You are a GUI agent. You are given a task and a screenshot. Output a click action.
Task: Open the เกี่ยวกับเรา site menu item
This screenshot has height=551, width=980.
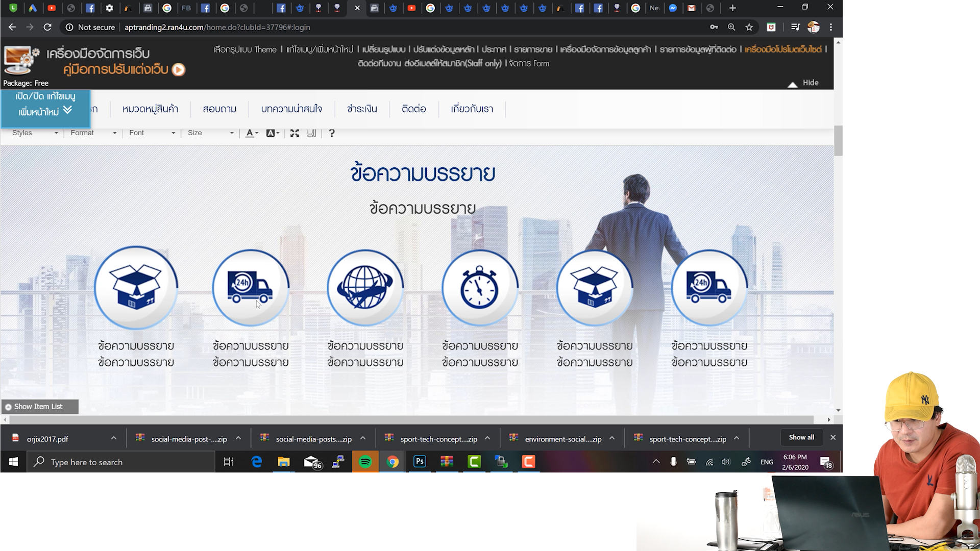click(x=472, y=109)
